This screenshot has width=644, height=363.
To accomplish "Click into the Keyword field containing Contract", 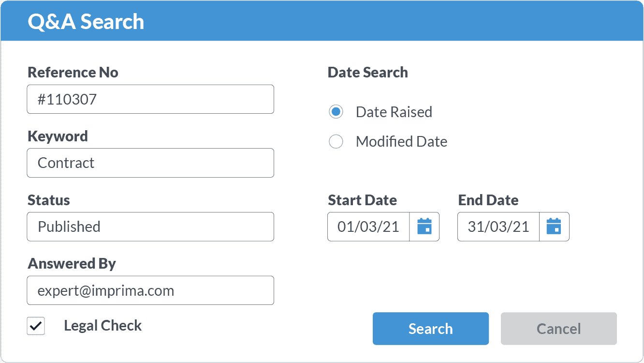I will [x=150, y=163].
